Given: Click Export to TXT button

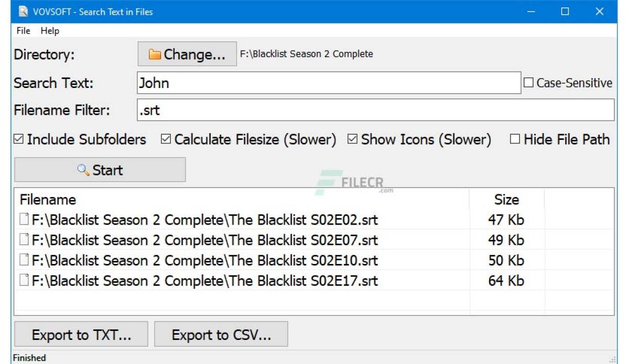Looking at the screenshot, I should tap(81, 334).
